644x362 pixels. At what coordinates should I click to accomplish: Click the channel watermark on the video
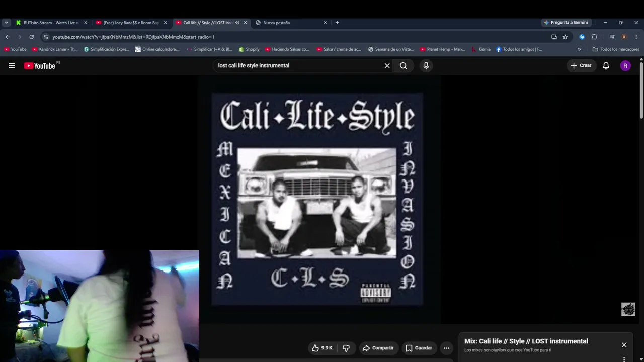(x=628, y=309)
